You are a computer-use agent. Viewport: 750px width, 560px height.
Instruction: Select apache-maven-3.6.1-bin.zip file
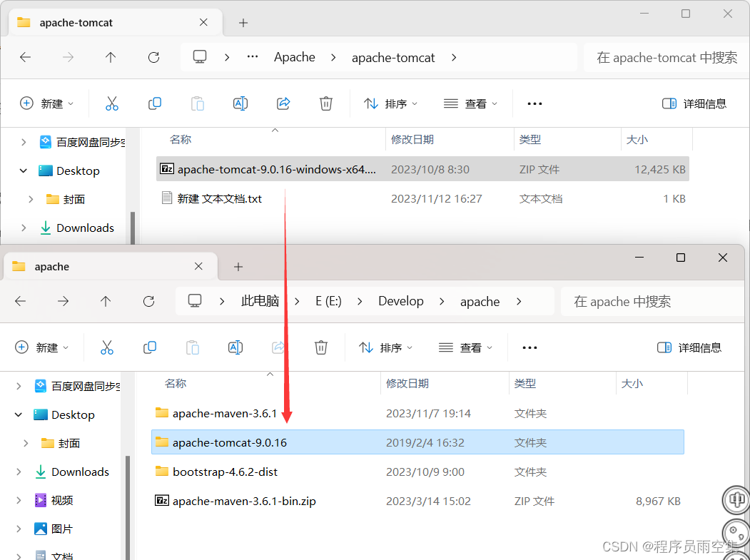pos(417,502)
